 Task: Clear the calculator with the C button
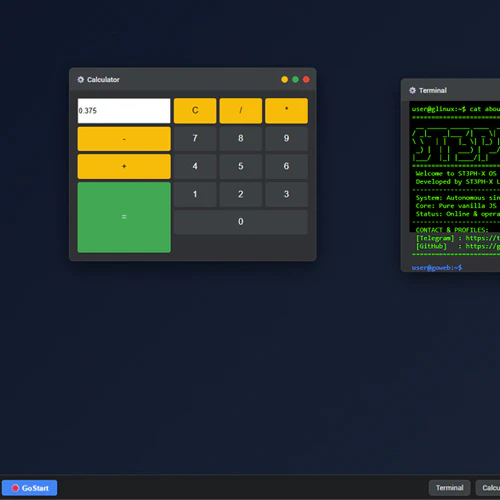tap(195, 111)
